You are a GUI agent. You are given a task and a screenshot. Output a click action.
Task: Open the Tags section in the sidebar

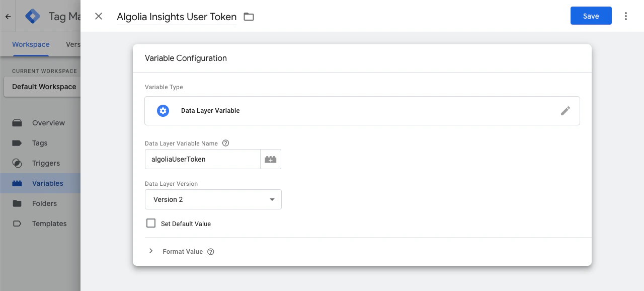coord(40,143)
